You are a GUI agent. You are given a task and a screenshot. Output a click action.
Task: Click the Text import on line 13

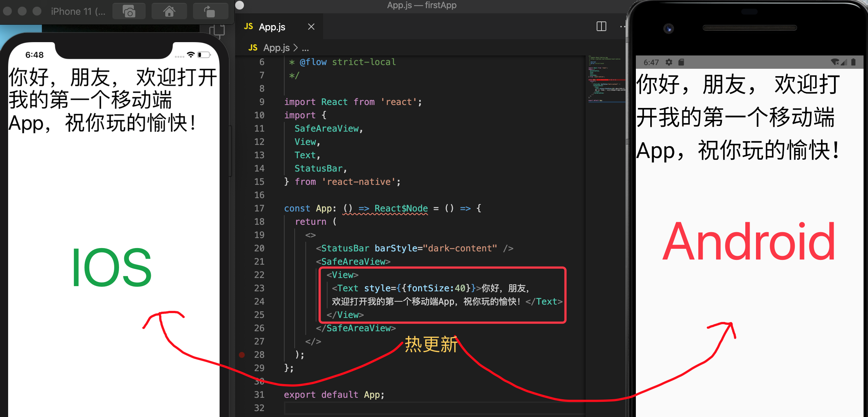point(305,155)
